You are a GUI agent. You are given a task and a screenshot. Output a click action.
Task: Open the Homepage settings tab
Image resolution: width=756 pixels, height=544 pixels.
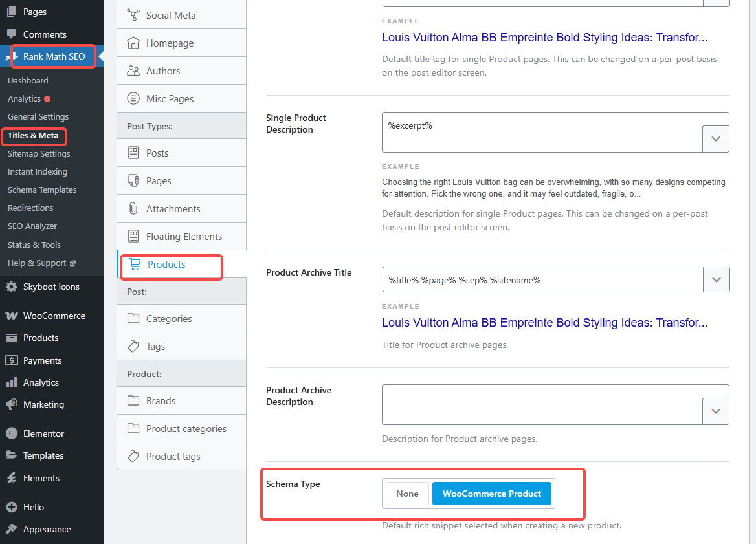tap(170, 43)
